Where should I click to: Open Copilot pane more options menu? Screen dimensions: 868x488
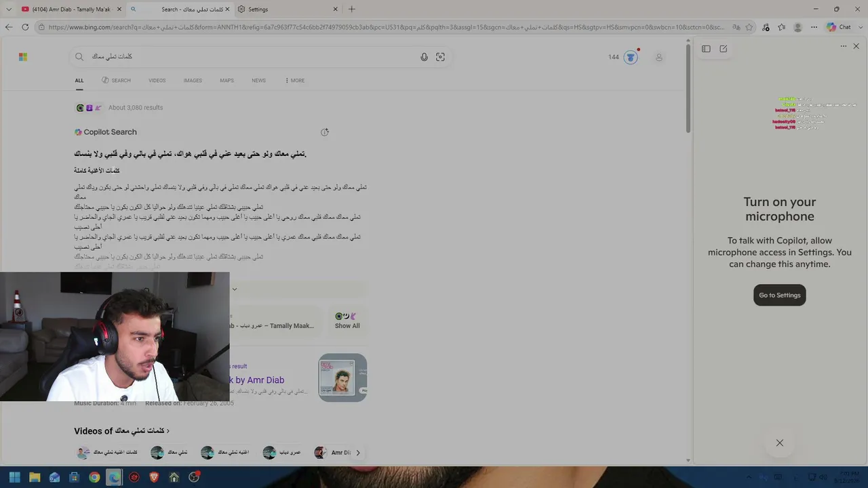coord(844,46)
